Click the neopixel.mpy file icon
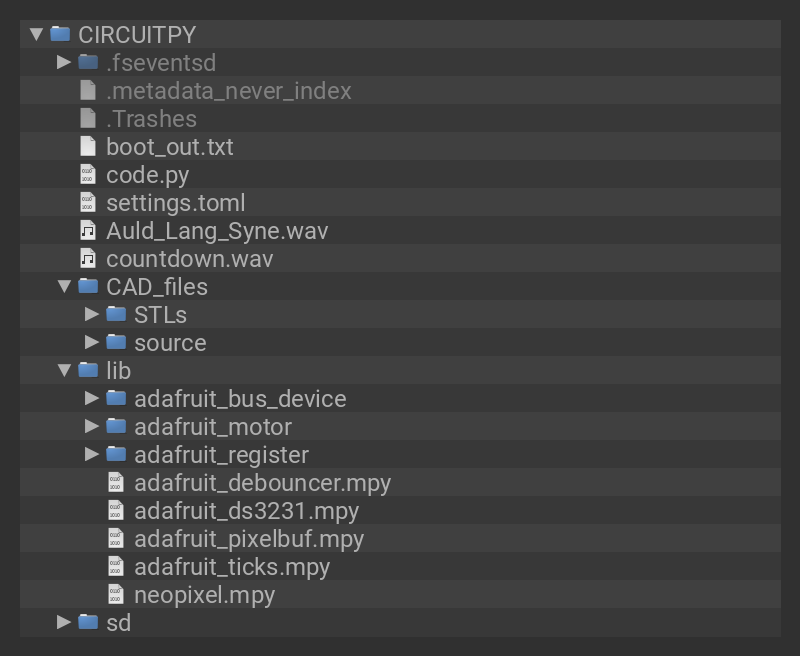Screen dimensions: 800x656 (117, 595)
